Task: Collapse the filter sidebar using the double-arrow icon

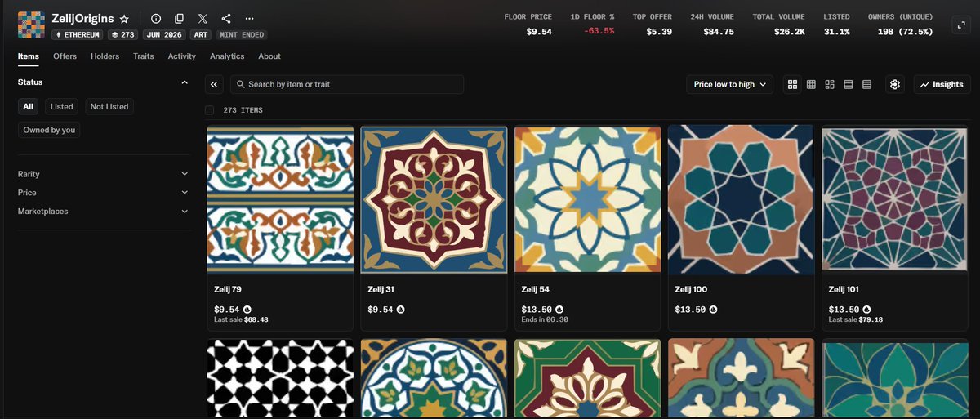Action: pyautogui.click(x=214, y=84)
